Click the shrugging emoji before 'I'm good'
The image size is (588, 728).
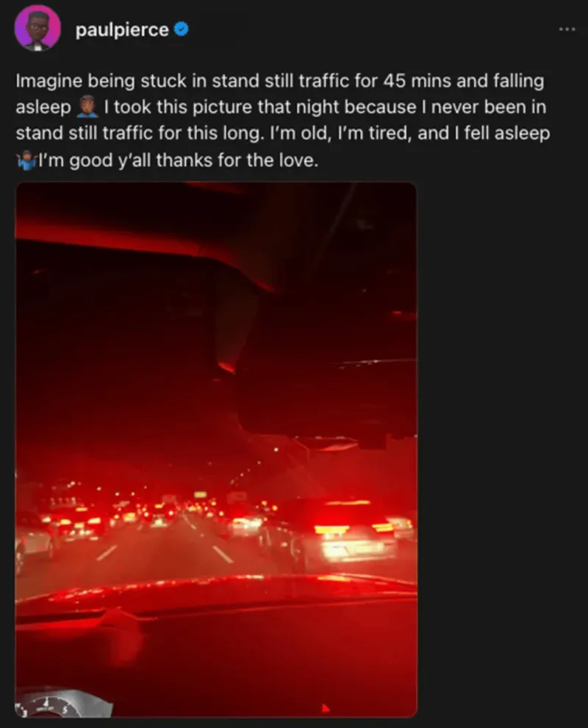26,160
